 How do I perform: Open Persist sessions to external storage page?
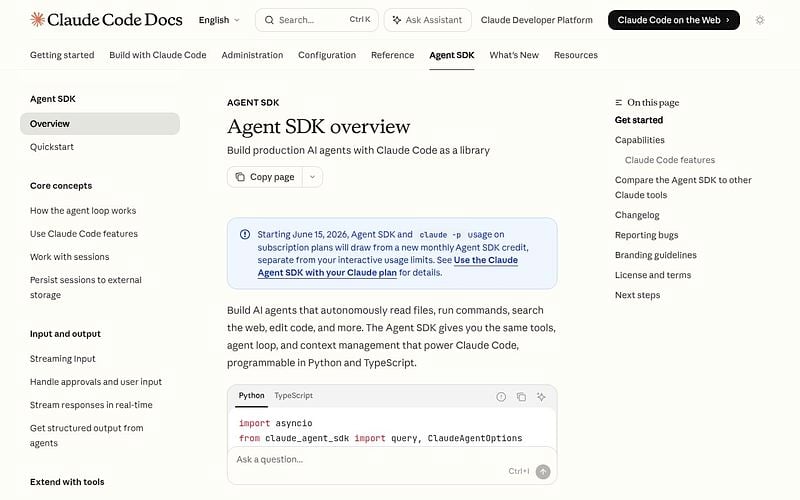point(86,287)
